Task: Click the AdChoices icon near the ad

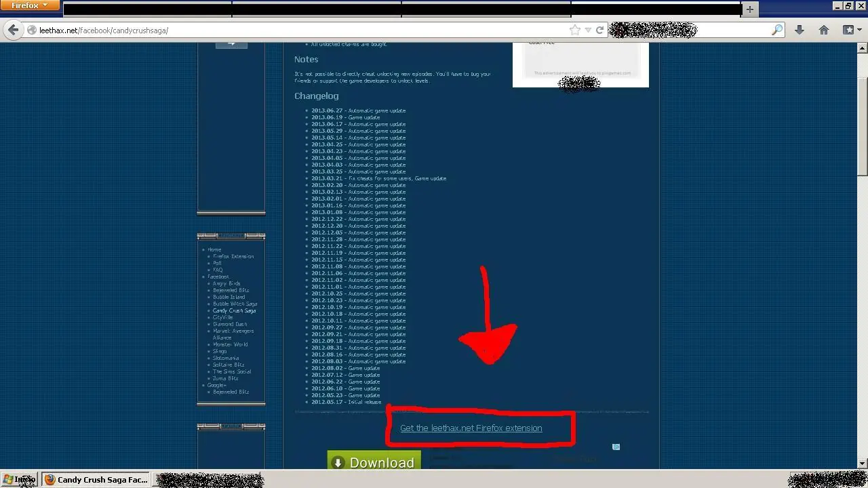Action: tap(616, 447)
